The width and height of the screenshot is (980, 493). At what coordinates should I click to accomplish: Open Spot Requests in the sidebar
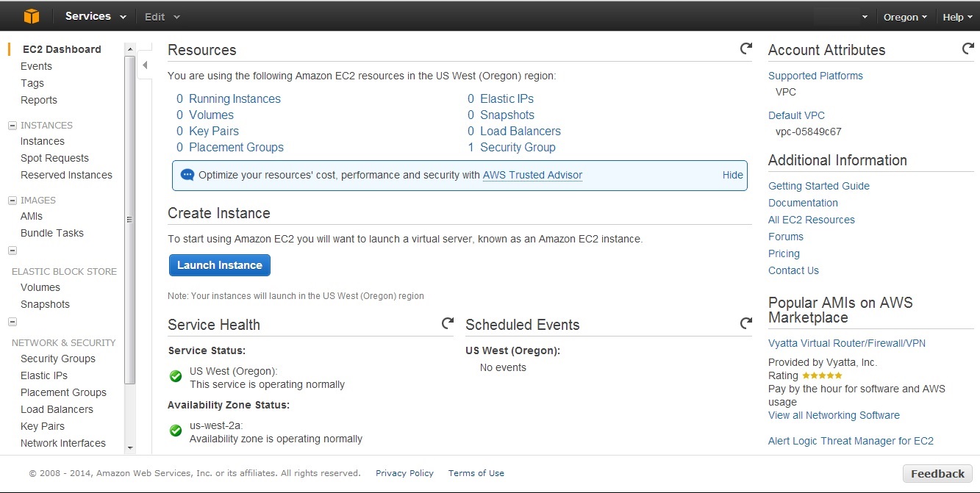54,158
